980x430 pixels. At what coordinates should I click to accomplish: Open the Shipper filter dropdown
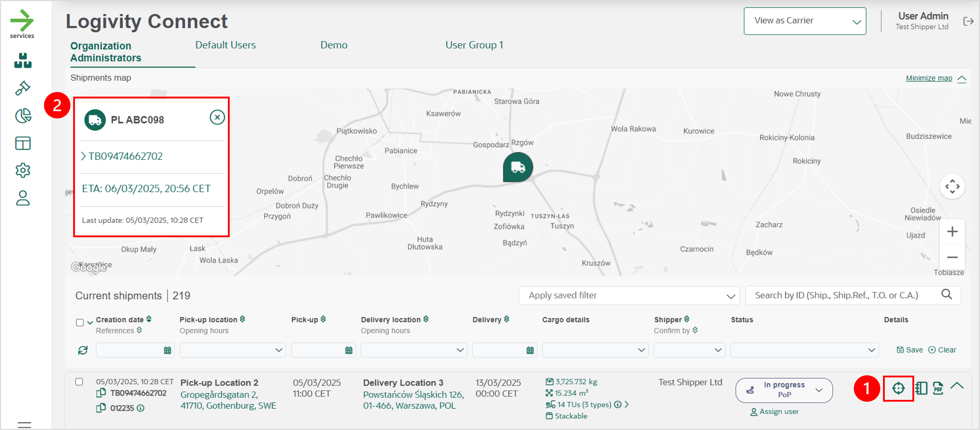689,350
